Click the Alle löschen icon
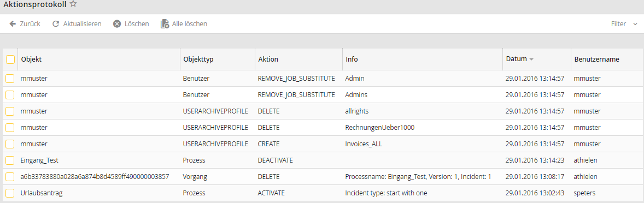The image size is (644, 203). pyautogui.click(x=165, y=24)
